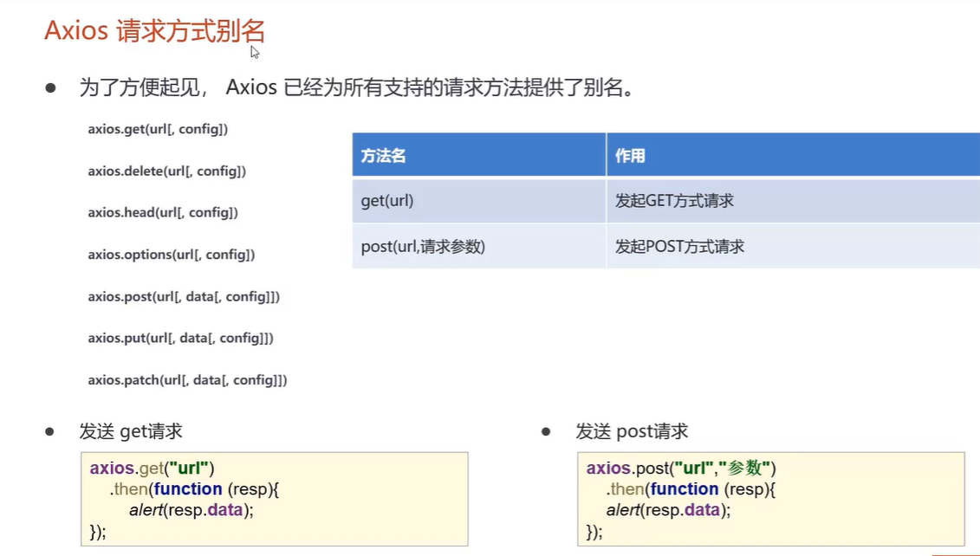
Task: Select text 'axios.get(url[, config])'
Action: pyautogui.click(x=158, y=129)
